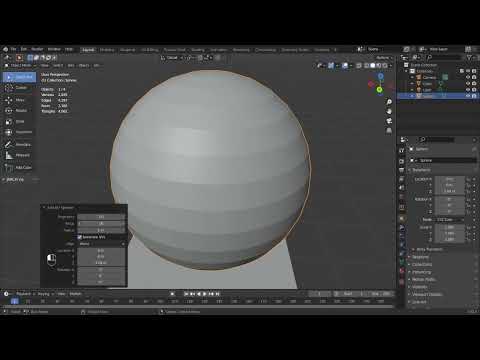
Task: Click the blue Z axis gizmo
Action: click(x=380, y=76)
